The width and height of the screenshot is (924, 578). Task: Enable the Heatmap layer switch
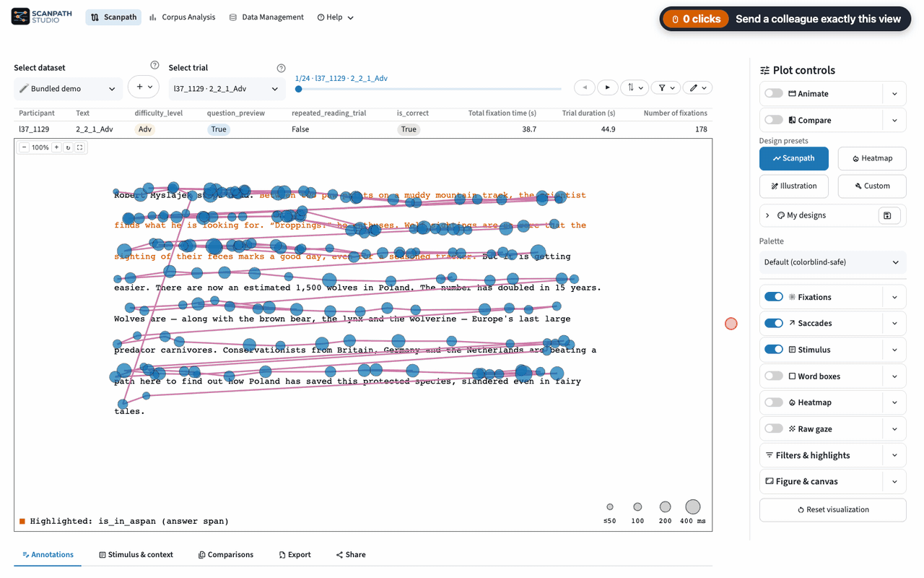coord(774,402)
